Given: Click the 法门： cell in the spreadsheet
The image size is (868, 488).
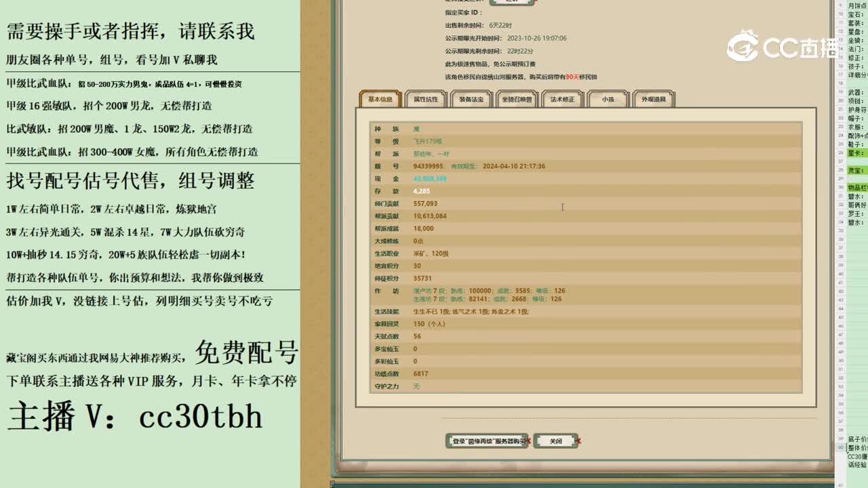Looking at the screenshot, I should [x=856, y=49].
